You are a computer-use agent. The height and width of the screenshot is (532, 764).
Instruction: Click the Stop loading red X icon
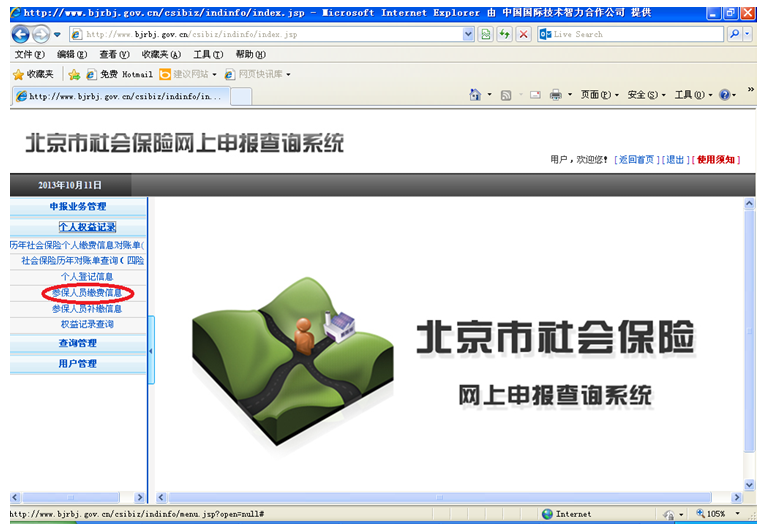(523, 34)
